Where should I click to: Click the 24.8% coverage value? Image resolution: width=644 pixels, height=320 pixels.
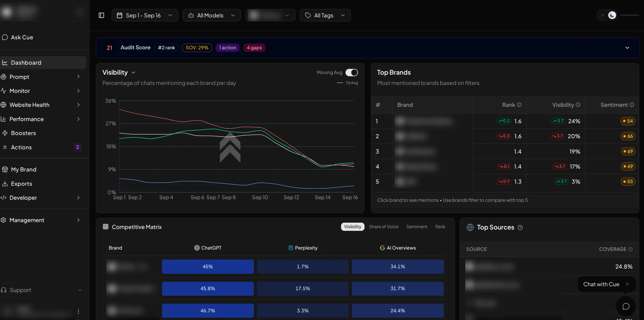coord(624,267)
